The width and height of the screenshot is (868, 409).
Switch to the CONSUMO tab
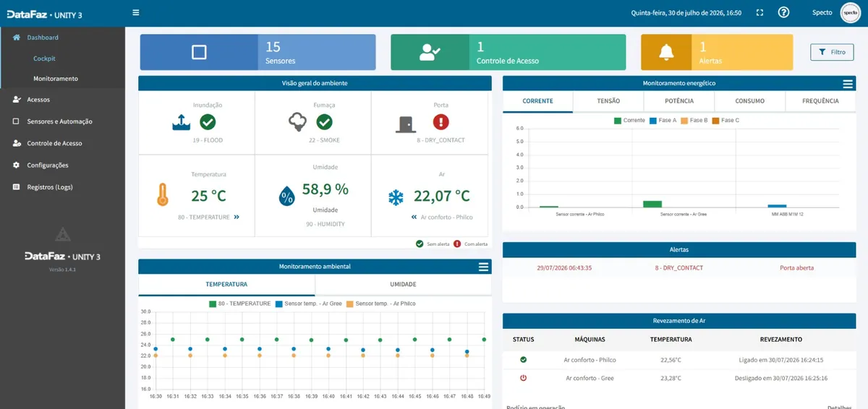[x=749, y=101]
